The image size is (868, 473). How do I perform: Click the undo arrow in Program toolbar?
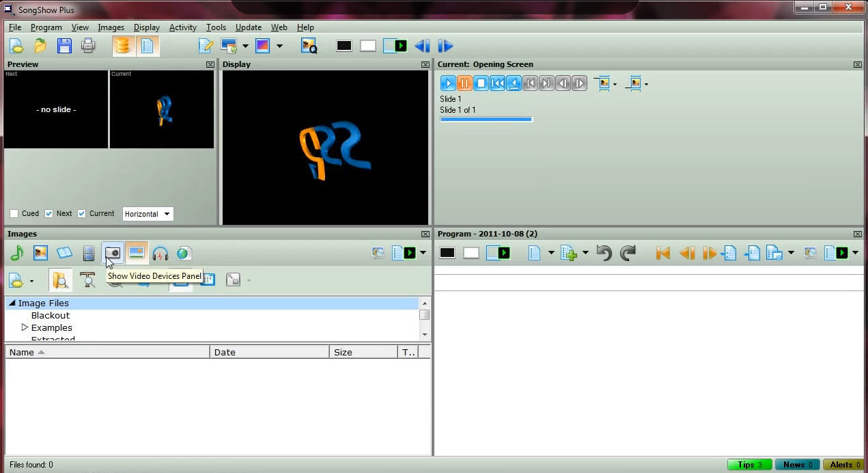point(604,253)
